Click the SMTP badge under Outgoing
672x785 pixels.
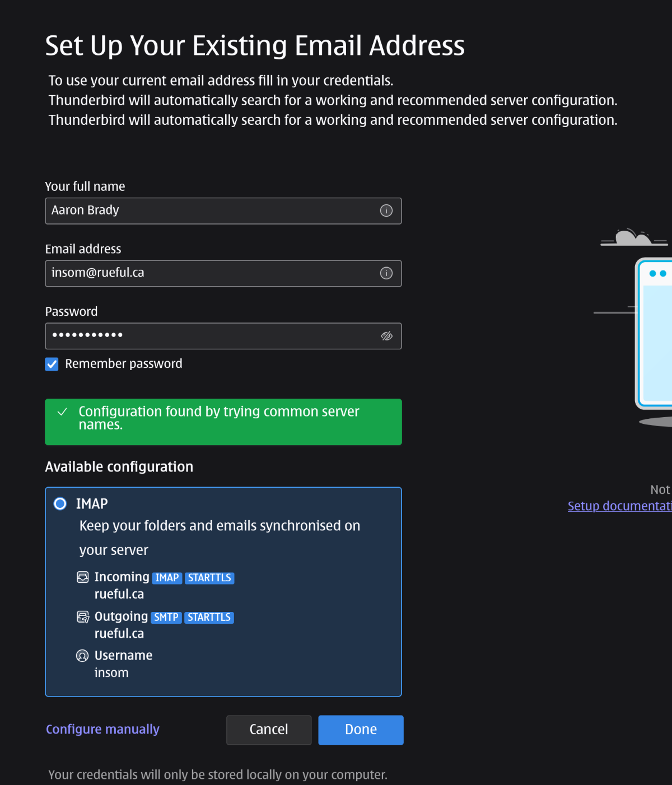coord(166,617)
